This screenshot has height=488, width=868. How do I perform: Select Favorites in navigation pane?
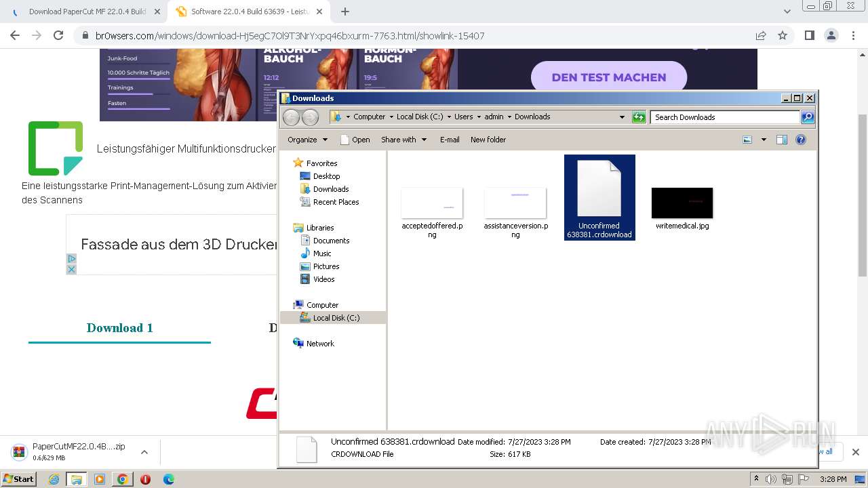coord(315,163)
